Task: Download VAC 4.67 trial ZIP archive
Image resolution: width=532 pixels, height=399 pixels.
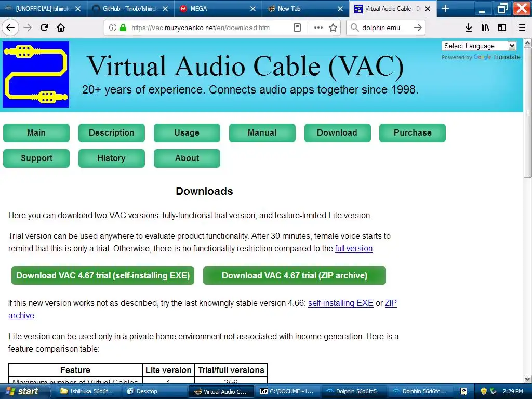Action: [x=295, y=275]
